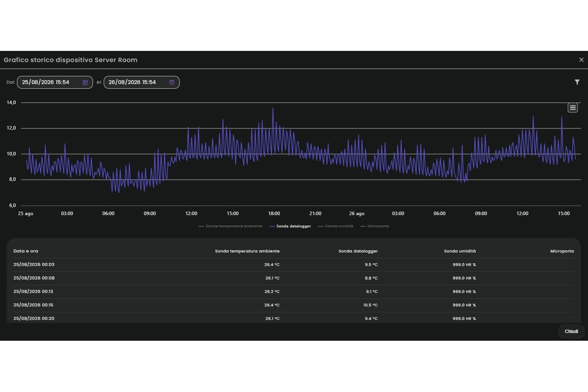The height and width of the screenshot is (392, 588).
Task: Click the Chiudi button
Action: click(571, 331)
